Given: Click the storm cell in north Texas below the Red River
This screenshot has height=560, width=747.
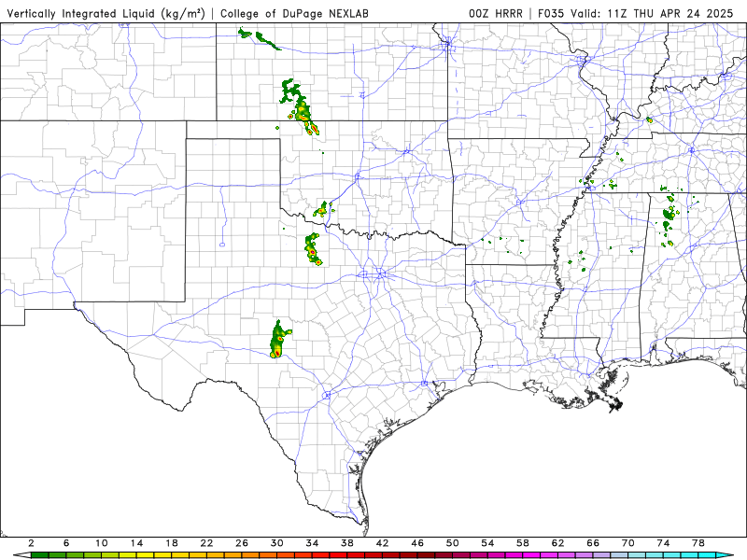Looking at the screenshot, I should [x=313, y=249].
